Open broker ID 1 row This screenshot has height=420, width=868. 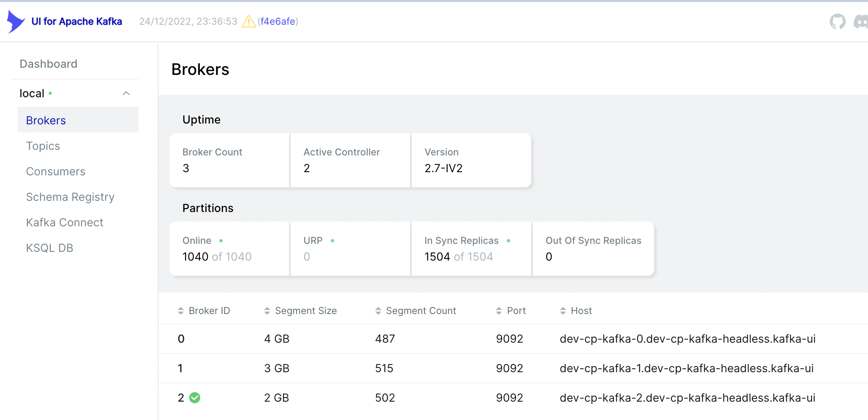click(513, 368)
